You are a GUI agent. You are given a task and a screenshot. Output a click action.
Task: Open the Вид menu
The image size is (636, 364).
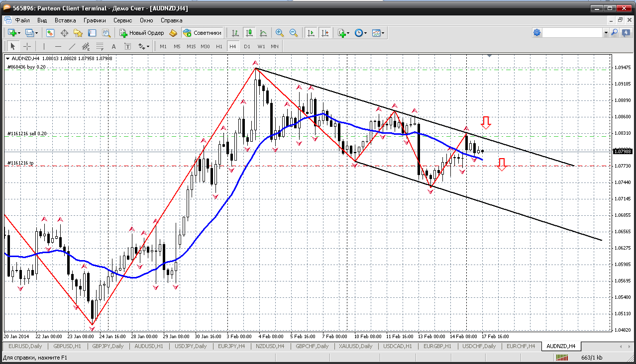[42, 20]
